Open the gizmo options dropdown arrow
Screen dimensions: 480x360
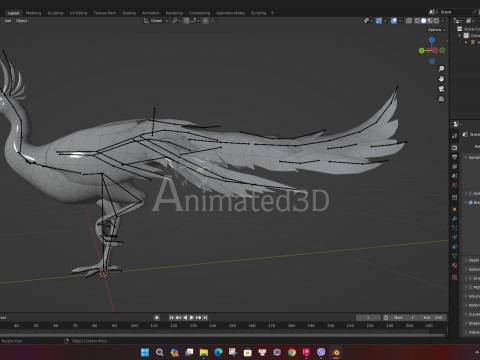point(385,21)
